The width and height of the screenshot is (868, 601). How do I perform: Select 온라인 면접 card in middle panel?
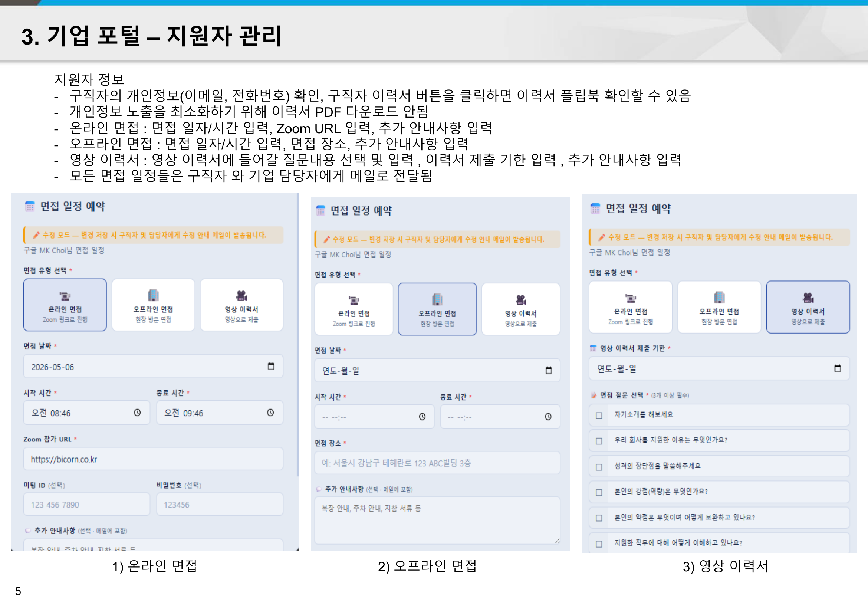[x=354, y=309]
